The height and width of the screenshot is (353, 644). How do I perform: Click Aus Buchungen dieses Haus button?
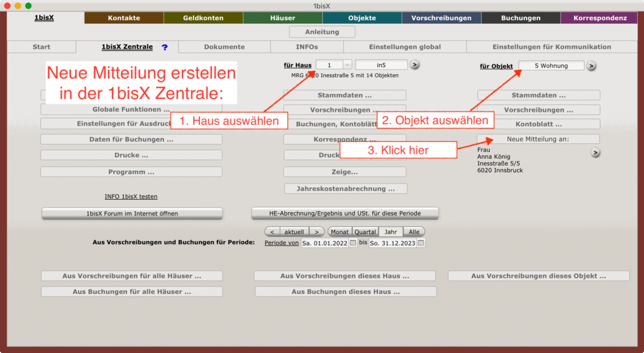tap(345, 291)
